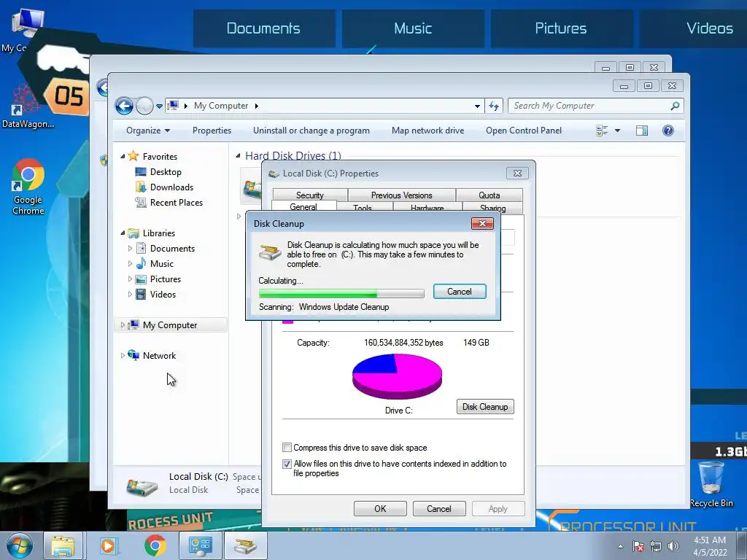Click Uninstall or change a program

tap(311, 131)
